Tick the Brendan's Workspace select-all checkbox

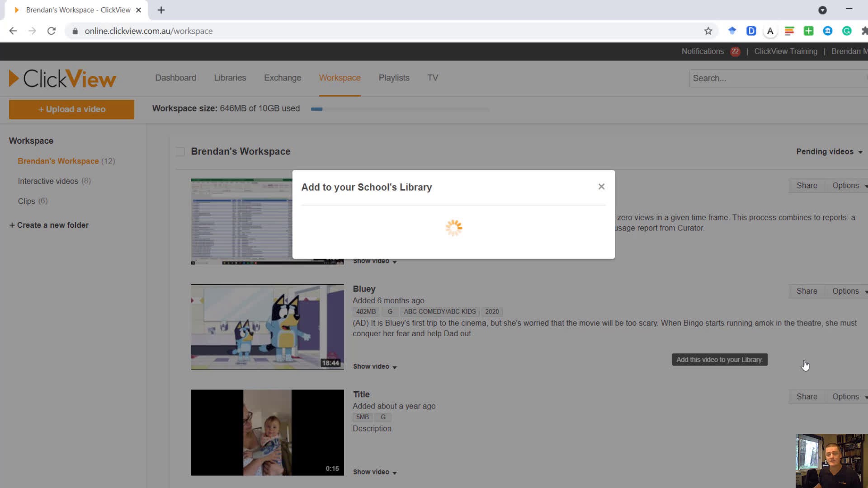180,152
